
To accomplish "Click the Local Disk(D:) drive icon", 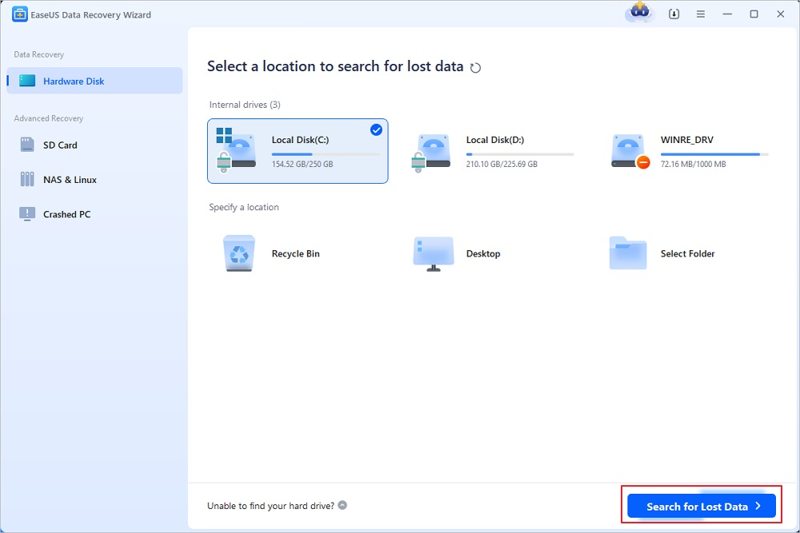I will tap(431, 152).
